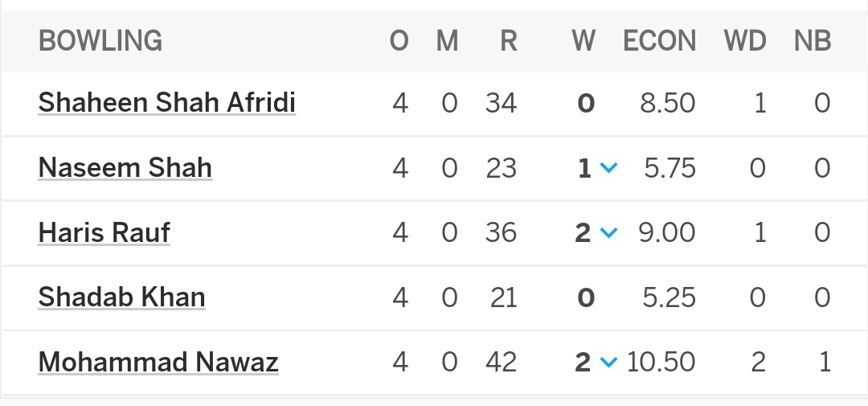Click Haris Rauf's 9.00 economy value
This screenshot has height=406, width=868.
coord(666,233)
